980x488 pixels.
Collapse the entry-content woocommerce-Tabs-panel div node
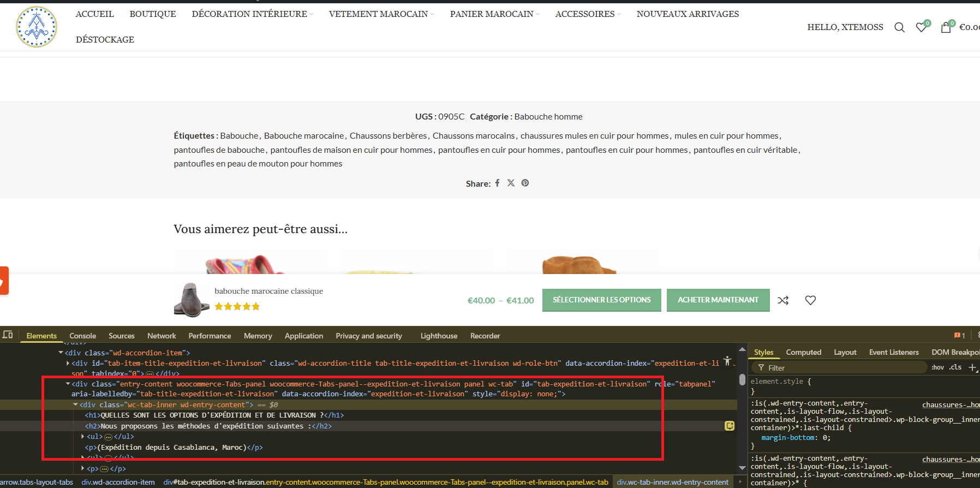click(68, 384)
